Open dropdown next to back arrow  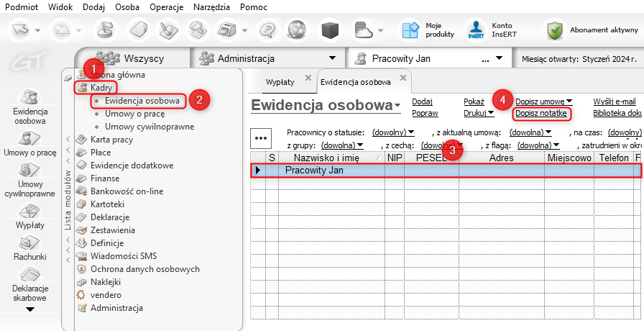(x=38, y=30)
